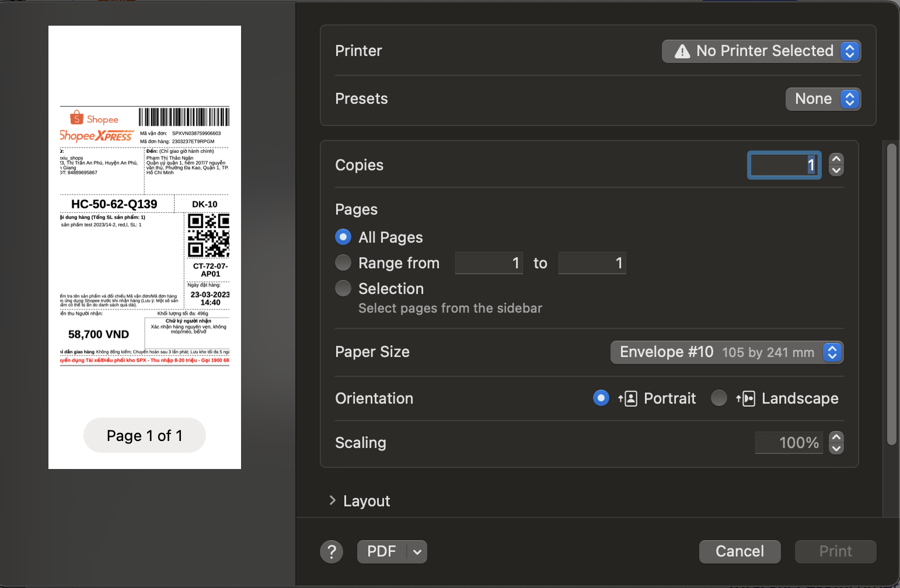Click the Copies stepper up arrow
Viewport: 900px width, 588px height.
pyautogui.click(x=836, y=159)
